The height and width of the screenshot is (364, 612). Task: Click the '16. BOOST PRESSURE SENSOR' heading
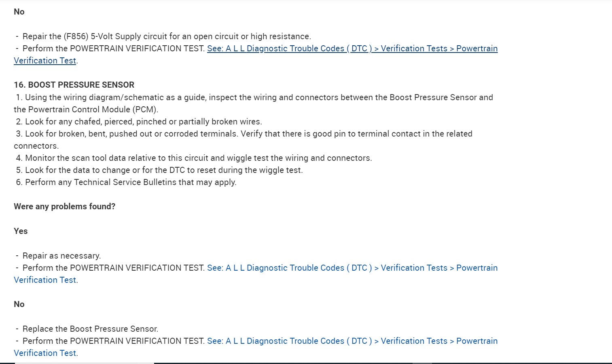[x=74, y=85]
